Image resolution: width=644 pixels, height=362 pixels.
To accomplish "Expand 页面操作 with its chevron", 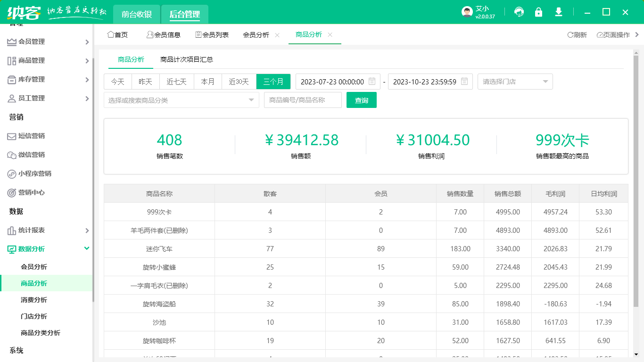I will pyautogui.click(x=636, y=34).
